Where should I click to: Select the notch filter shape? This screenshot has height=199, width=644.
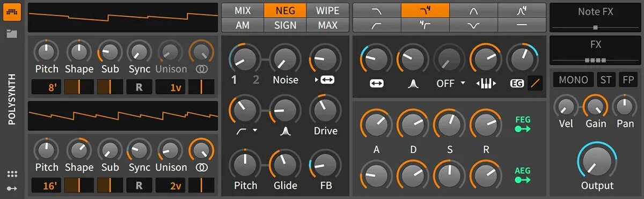click(x=473, y=25)
